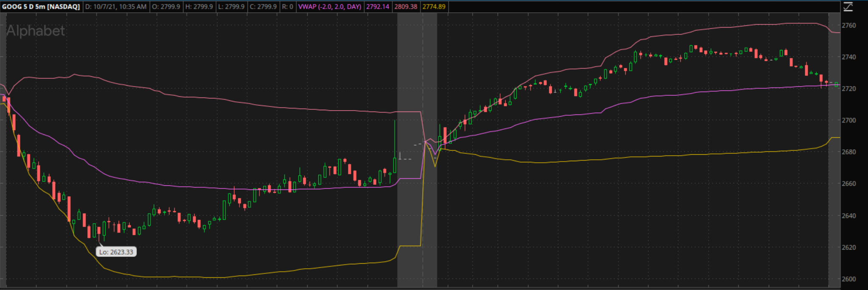Click the price-axis scale icon above 2760
The width and height of the screenshot is (868, 290).
click(848, 7)
